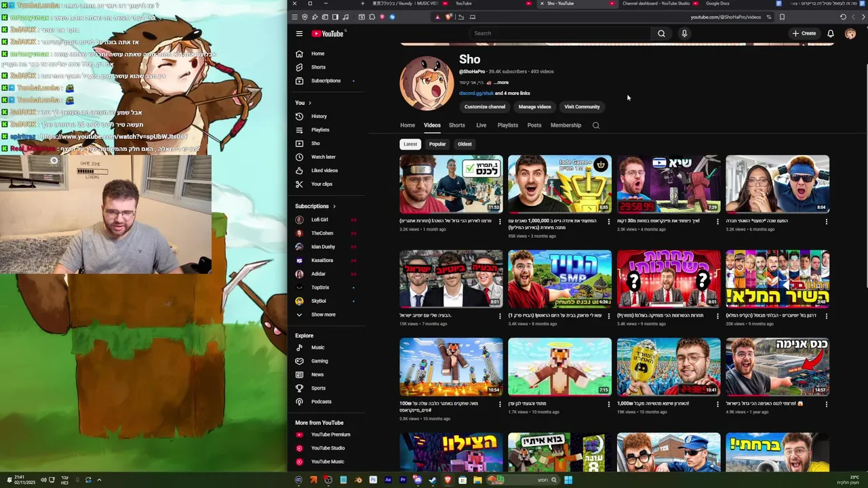Click Visit Community button
This screenshot has height=488, width=868.
582,106
